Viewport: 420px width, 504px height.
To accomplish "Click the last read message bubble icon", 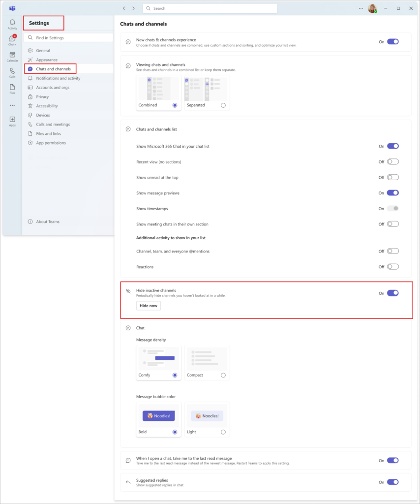I will pyautogui.click(x=128, y=460).
